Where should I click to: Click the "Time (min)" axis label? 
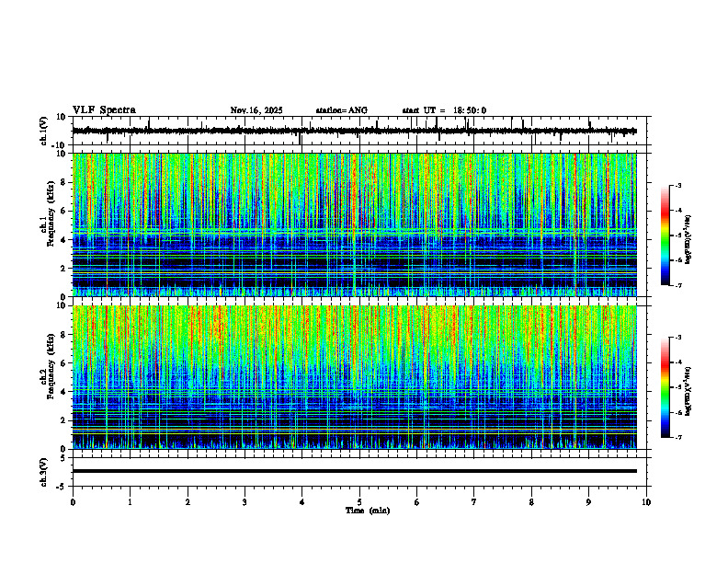[x=368, y=511]
